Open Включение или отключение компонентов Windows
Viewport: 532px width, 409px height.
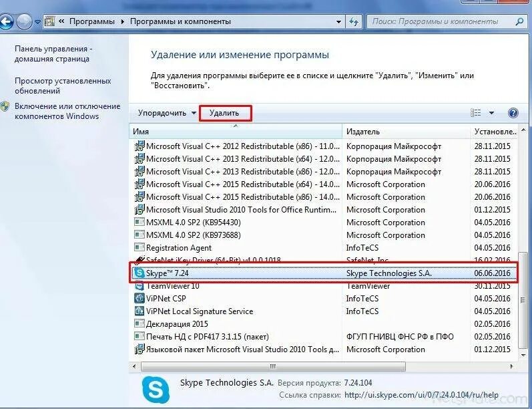point(67,111)
